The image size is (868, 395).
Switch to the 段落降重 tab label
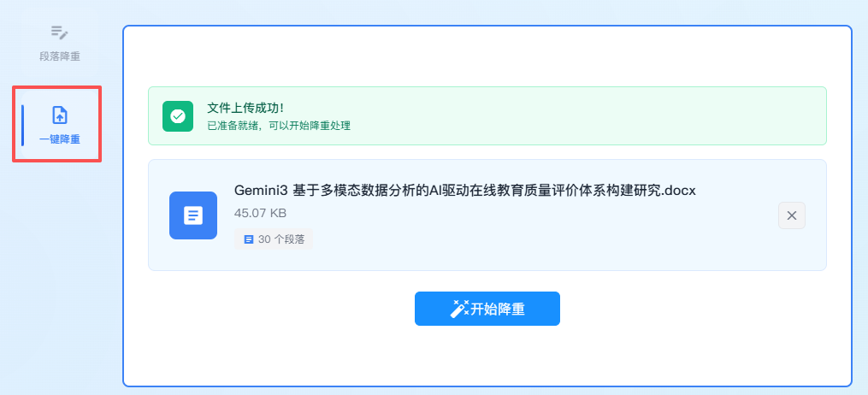[60, 56]
